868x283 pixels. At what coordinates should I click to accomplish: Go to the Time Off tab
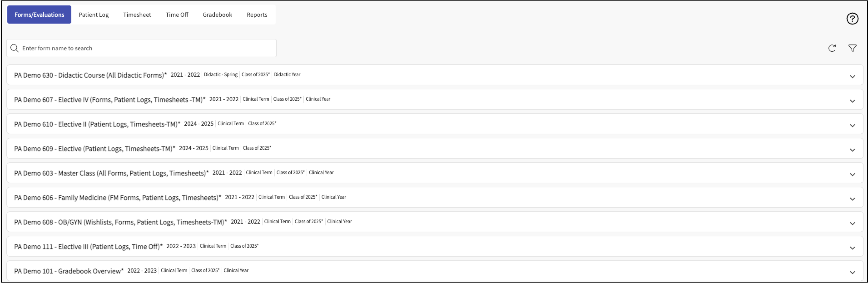coord(176,15)
